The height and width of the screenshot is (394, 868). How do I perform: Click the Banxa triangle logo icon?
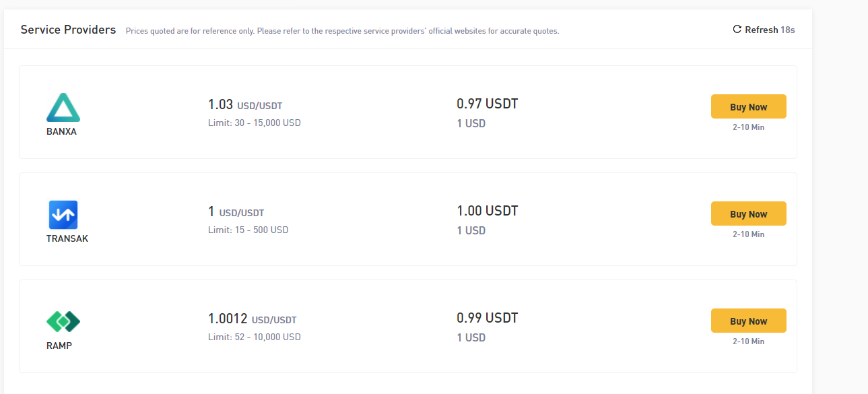[x=63, y=108]
